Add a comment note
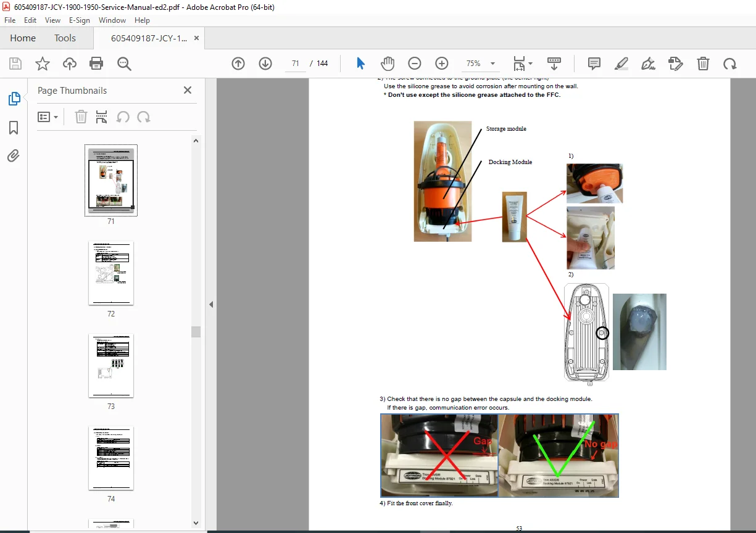 coord(594,64)
